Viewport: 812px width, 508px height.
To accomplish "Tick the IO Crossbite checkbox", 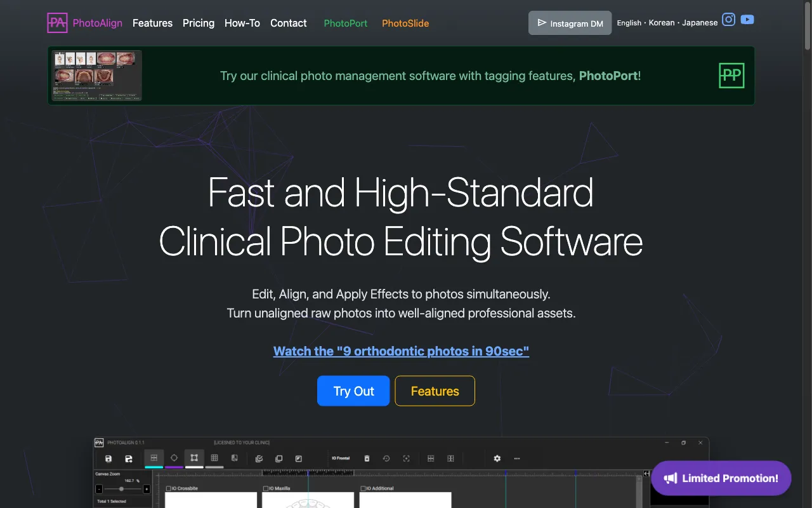I will (169, 488).
